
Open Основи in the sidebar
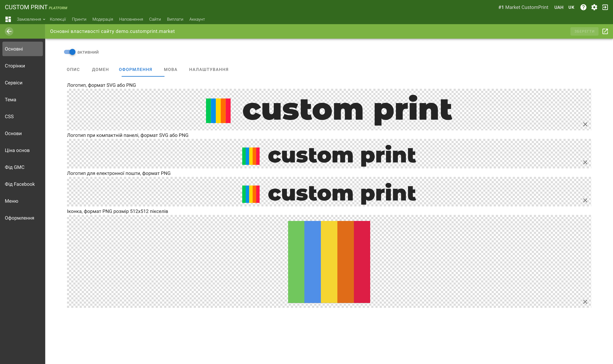22,133
